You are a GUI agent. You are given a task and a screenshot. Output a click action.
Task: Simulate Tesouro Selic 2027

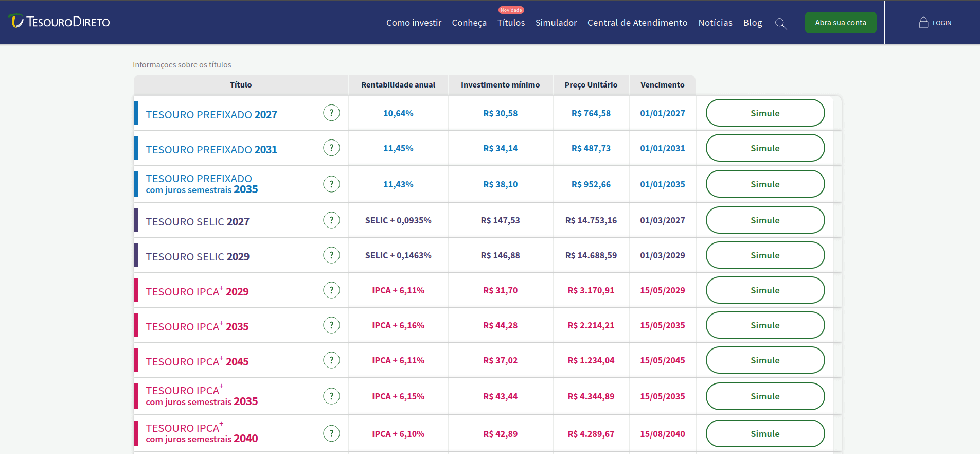765,220
